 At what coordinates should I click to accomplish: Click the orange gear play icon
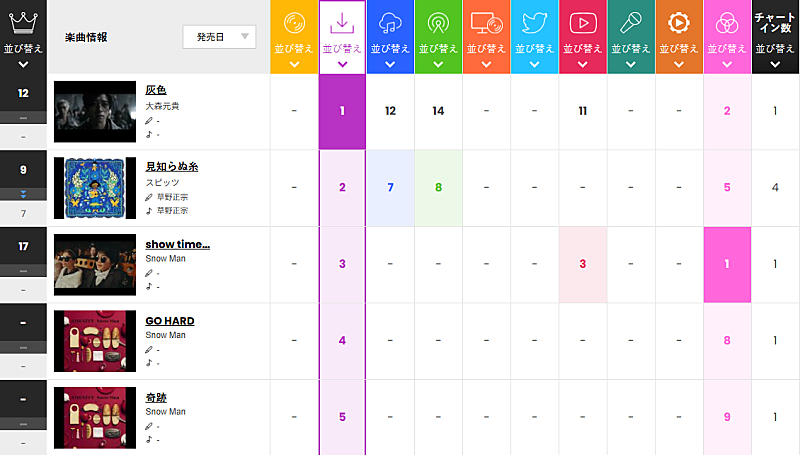pyautogui.click(x=679, y=23)
